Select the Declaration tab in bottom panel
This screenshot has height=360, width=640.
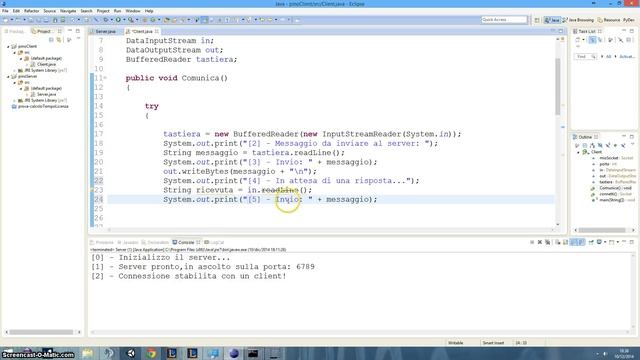pos(156,242)
